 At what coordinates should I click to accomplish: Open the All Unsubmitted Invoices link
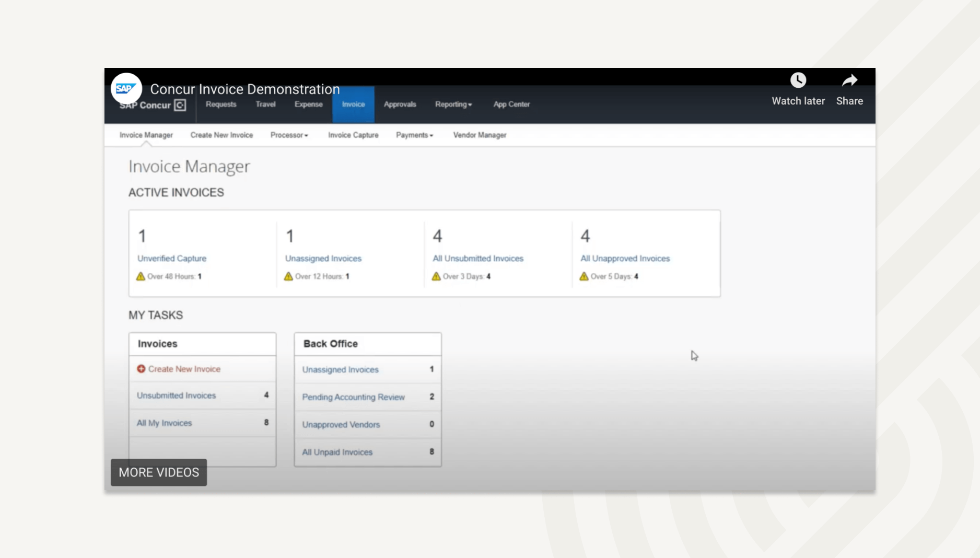coord(478,258)
